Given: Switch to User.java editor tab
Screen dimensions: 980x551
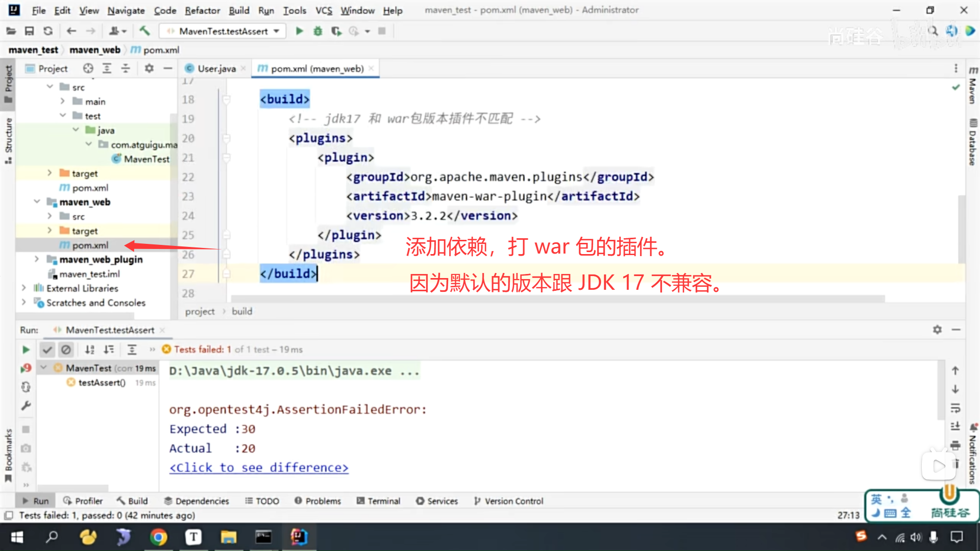Looking at the screenshot, I should coord(216,68).
